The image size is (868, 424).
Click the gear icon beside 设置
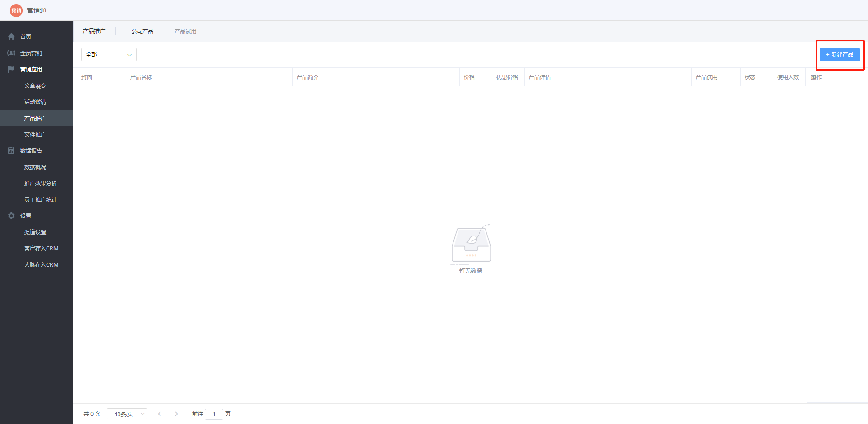click(11, 216)
